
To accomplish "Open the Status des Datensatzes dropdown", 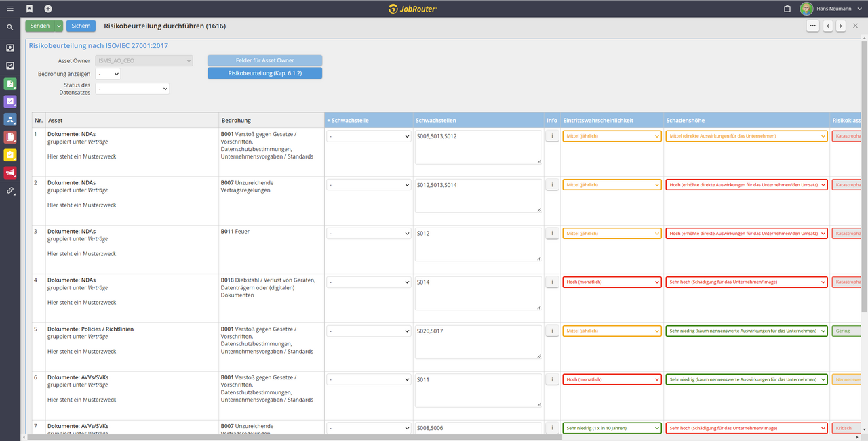I will pyautogui.click(x=132, y=88).
